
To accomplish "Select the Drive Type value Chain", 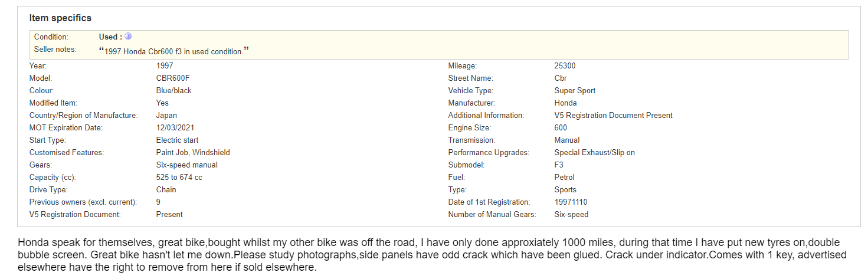I will [166, 190].
